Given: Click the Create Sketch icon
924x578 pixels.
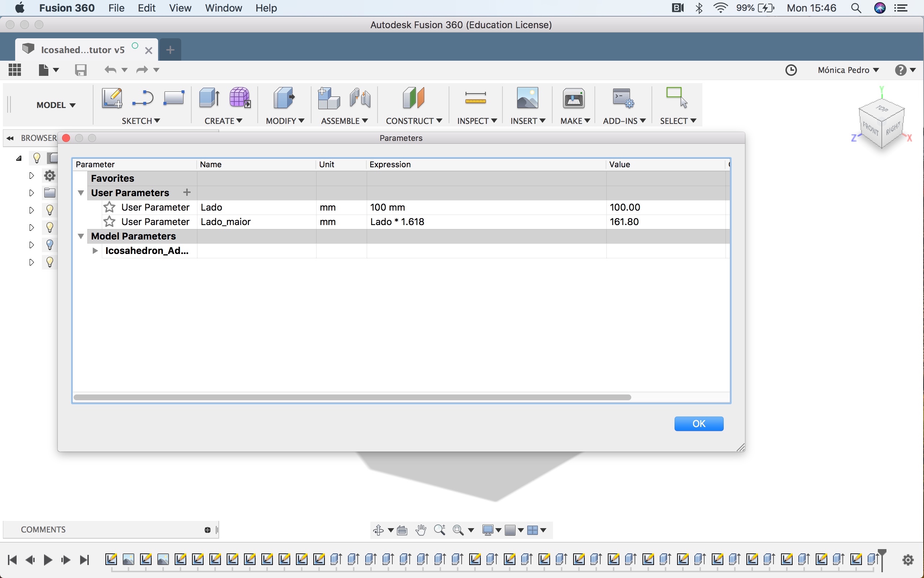Looking at the screenshot, I should (x=112, y=98).
